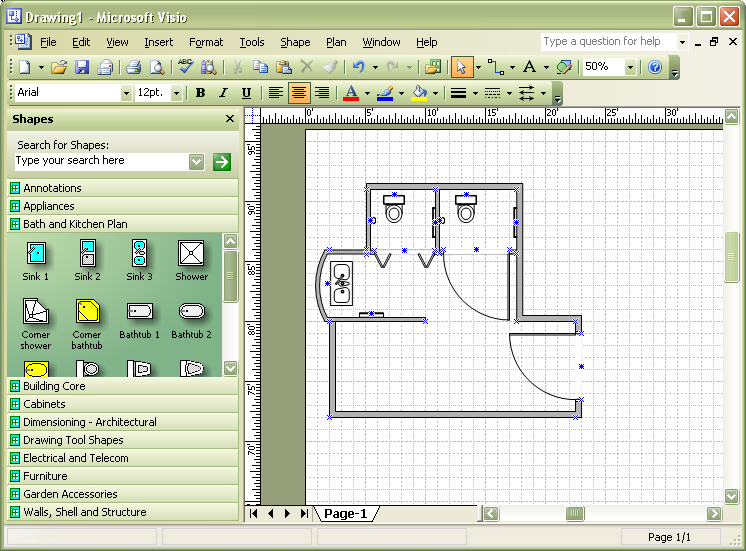The width and height of the screenshot is (746, 551).
Task: Pick the Corner bathtub shape
Action: coord(87,324)
